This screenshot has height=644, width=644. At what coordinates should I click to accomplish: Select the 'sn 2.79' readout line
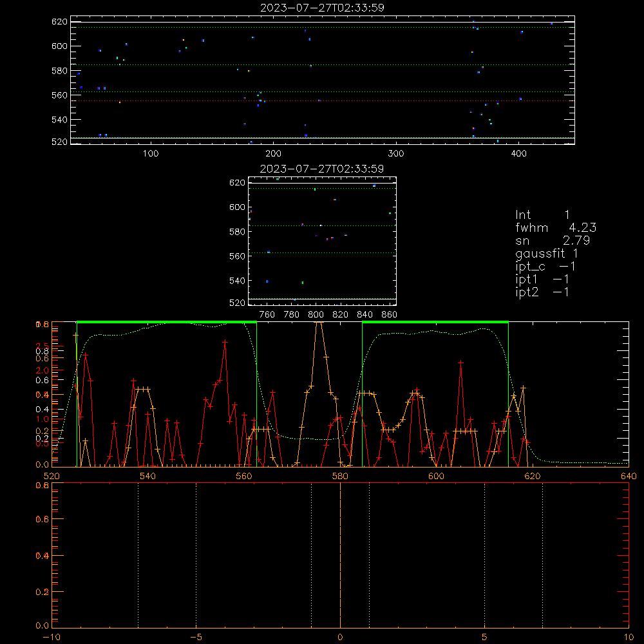pyautogui.click(x=553, y=240)
